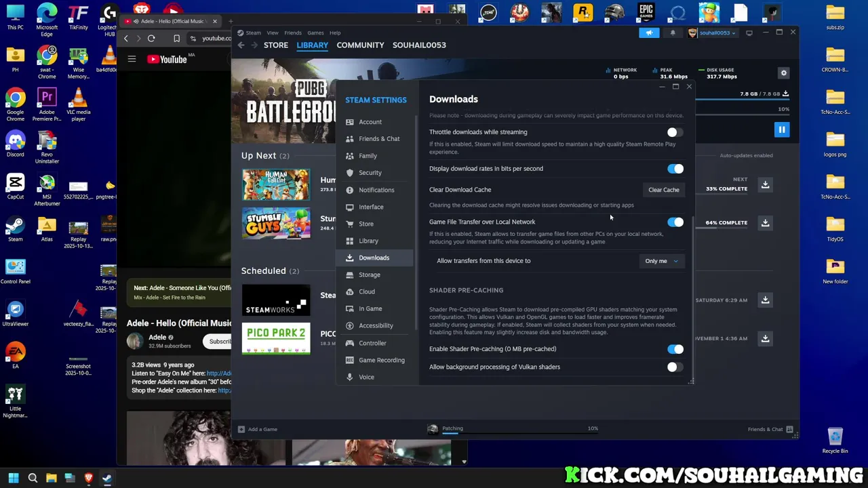The height and width of the screenshot is (488, 868).
Task: Switch to the COMMUNITY tab
Action: 360,45
